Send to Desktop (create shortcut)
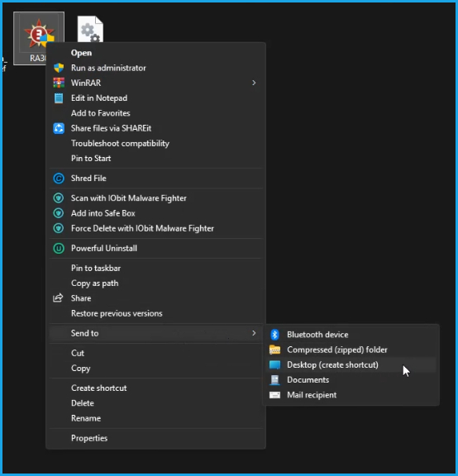Viewport: 458px width, 476px height. click(351, 364)
